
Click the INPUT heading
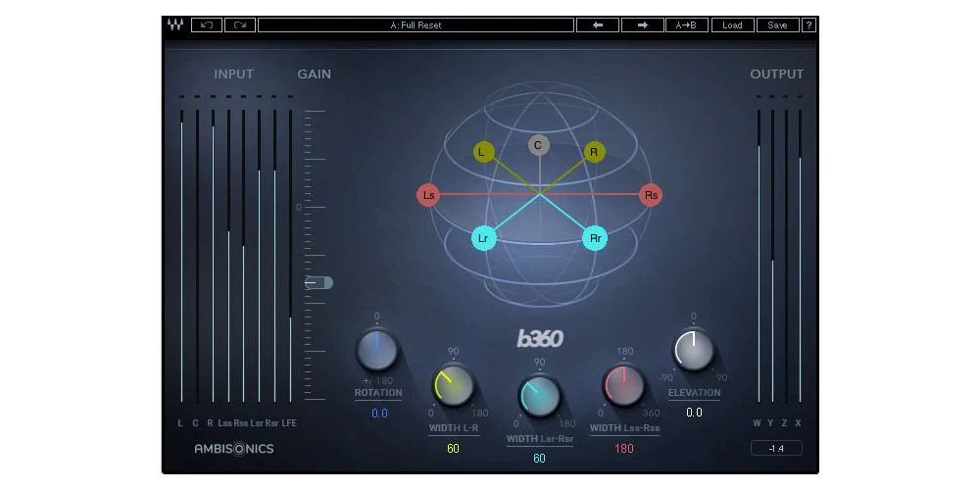coord(234,73)
